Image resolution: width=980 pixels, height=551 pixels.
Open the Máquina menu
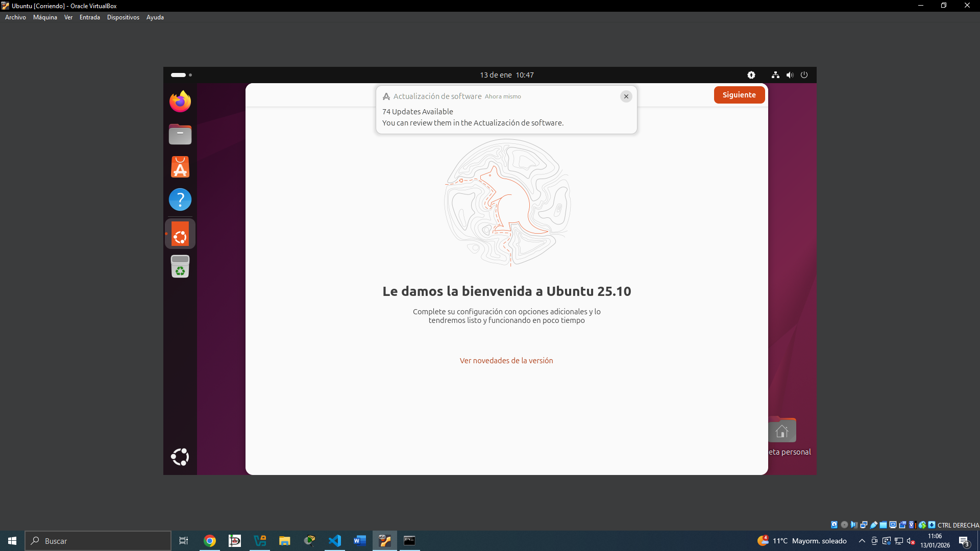pos(45,17)
